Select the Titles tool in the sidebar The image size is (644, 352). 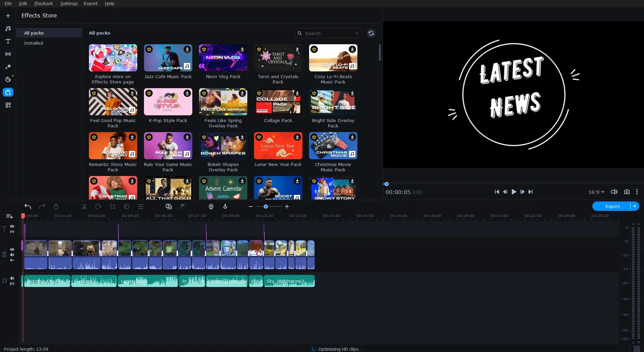click(x=8, y=41)
